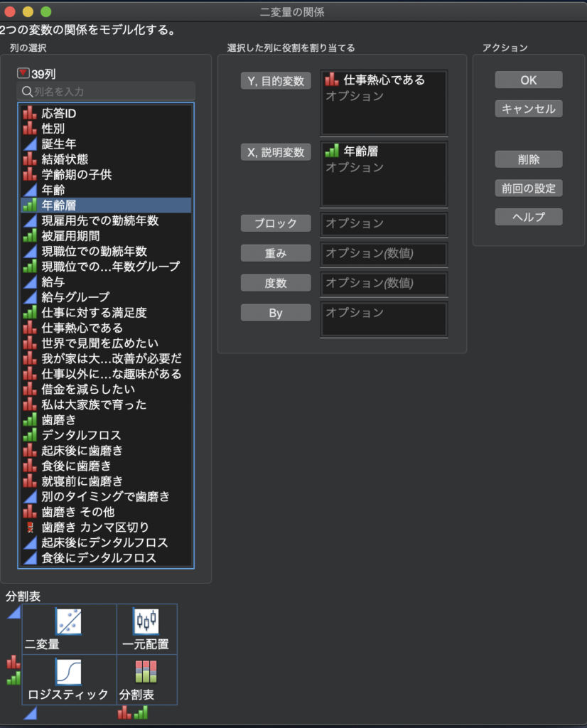This screenshot has height=728, width=587.
Task: Click the icon beside 年齢層 in X box
Action: pyautogui.click(x=332, y=151)
